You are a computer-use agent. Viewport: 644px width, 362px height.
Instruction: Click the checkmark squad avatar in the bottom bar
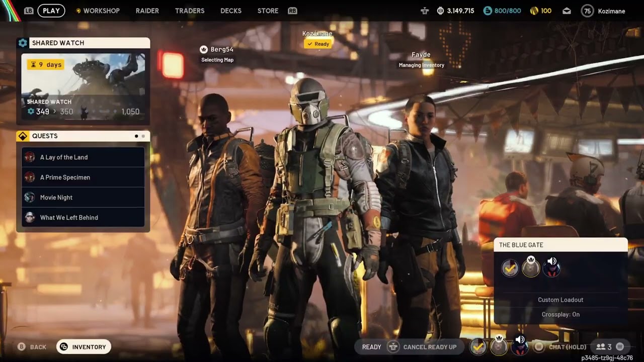tap(478, 346)
